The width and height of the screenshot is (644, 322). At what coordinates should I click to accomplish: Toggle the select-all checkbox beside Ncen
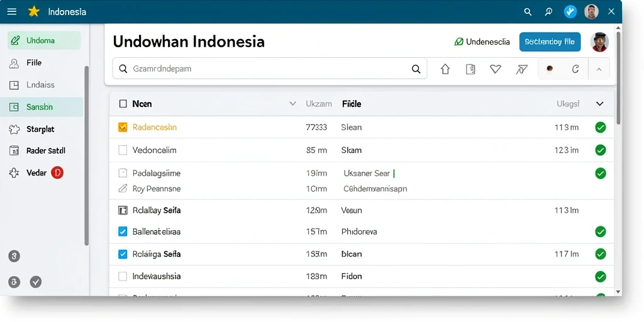point(123,104)
